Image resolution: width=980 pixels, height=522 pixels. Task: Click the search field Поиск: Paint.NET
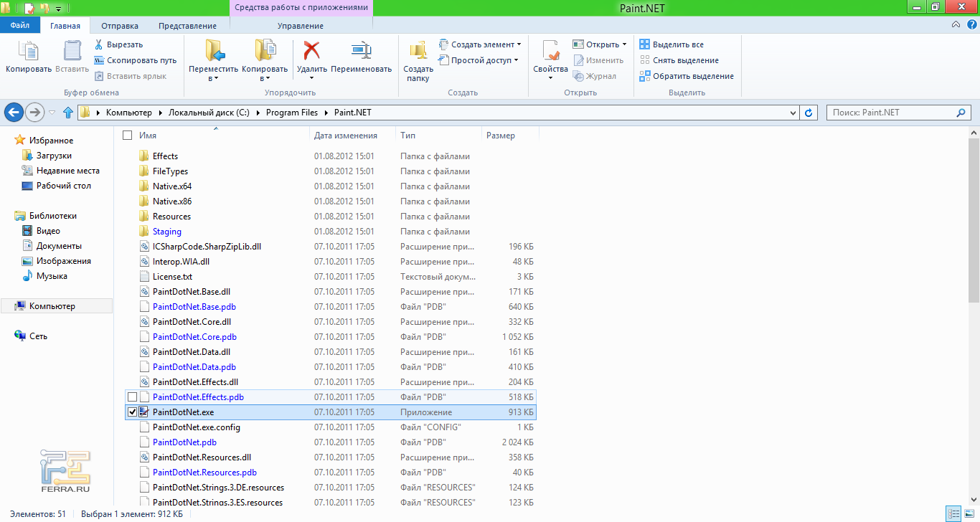point(890,113)
